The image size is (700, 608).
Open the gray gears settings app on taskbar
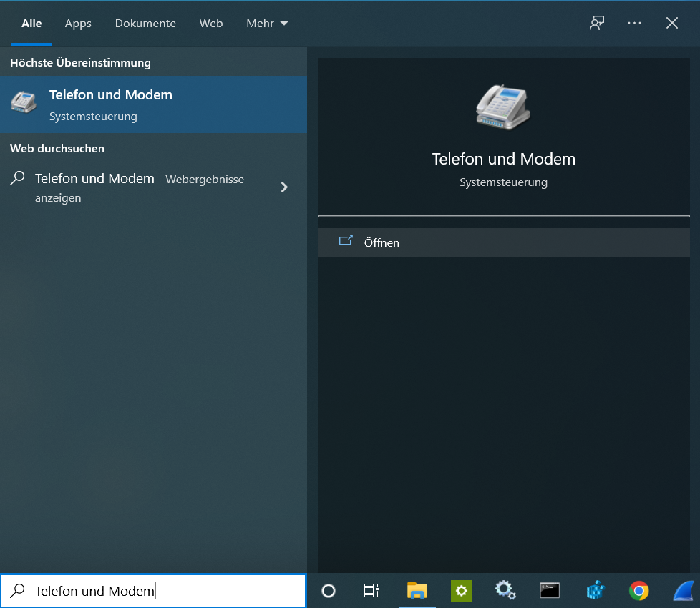505,591
